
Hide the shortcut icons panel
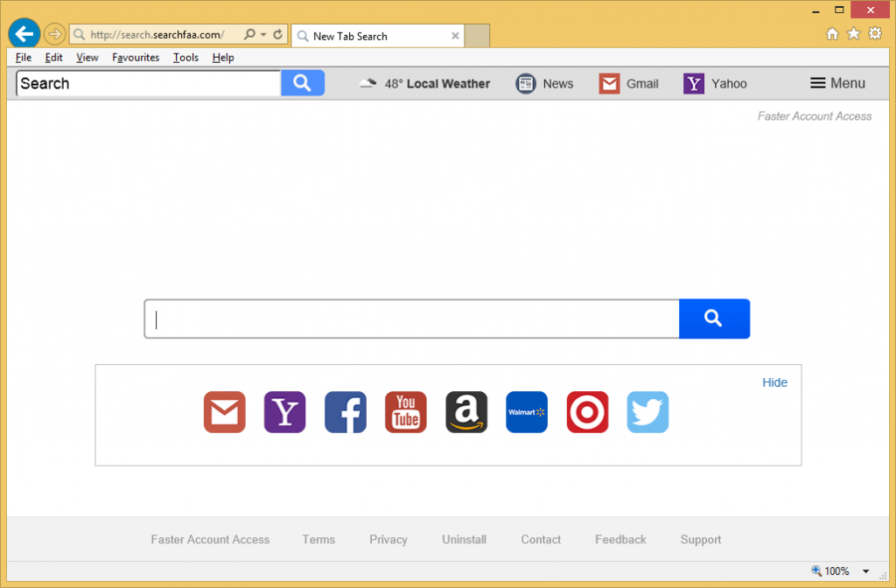coord(774,383)
